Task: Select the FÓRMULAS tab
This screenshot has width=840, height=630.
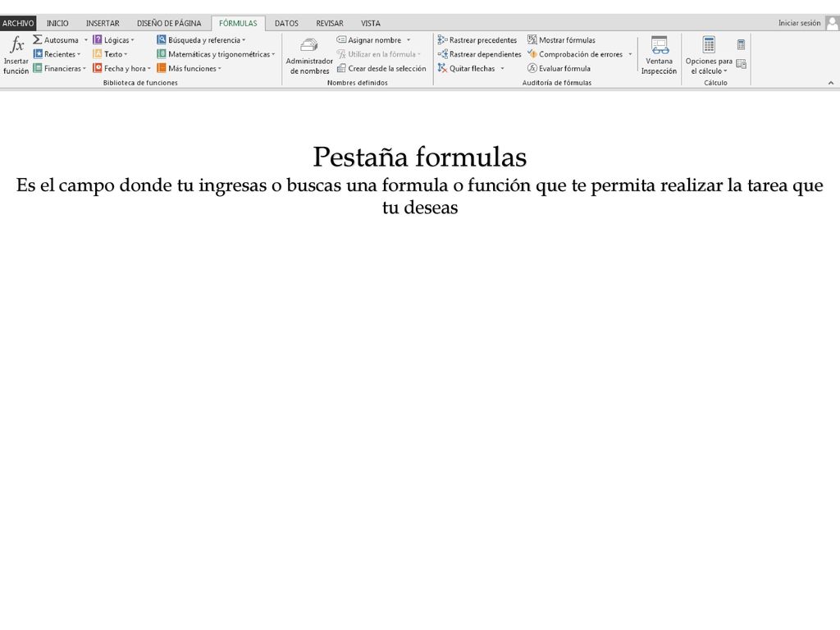Action: tap(238, 23)
